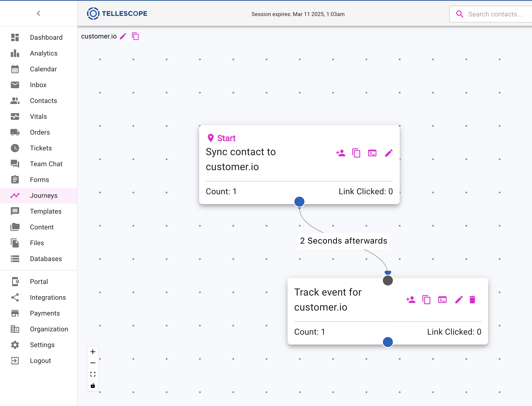The image size is (532, 406).
Task: Add contact to Track event step
Action: tap(411, 300)
